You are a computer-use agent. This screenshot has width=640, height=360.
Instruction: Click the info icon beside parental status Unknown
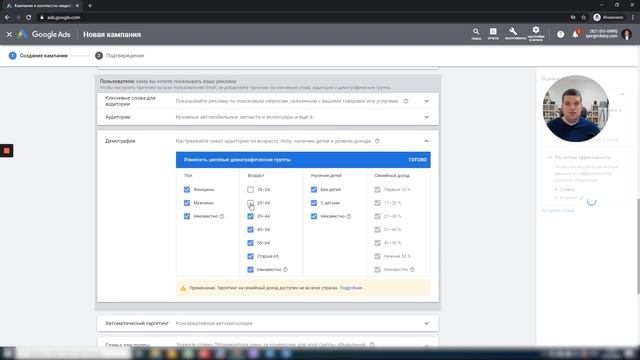(349, 216)
